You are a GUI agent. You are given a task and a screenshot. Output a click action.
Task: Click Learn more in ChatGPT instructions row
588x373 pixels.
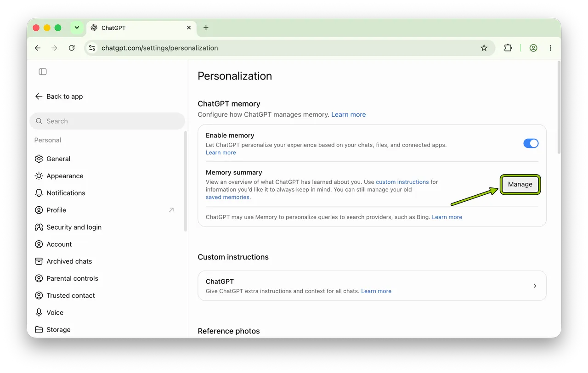click(x=376, y=291)
